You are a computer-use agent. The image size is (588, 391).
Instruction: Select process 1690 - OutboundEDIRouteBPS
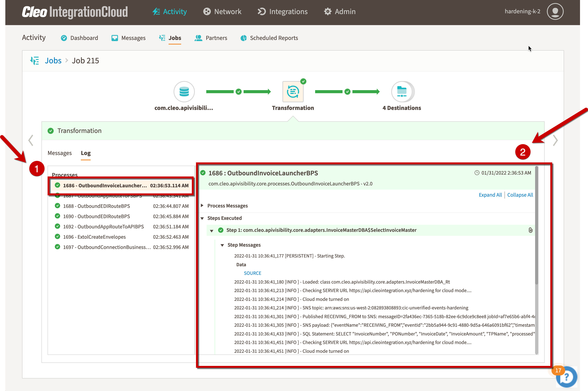tap(121, 216)
